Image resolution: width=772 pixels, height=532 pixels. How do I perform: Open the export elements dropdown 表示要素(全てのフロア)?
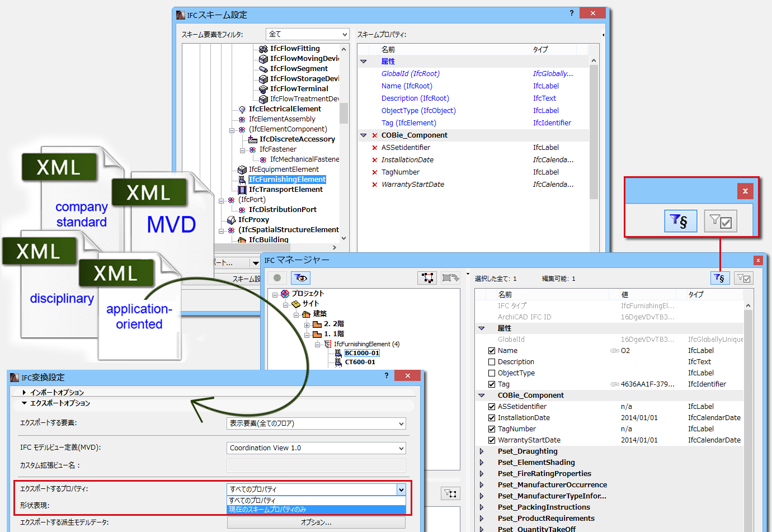click(x=316, y=423)
